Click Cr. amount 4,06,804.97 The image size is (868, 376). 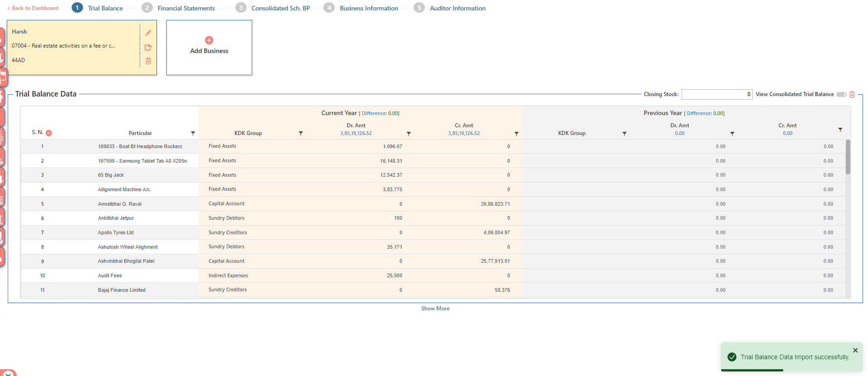pyautogui.click(x=497, y=232)
